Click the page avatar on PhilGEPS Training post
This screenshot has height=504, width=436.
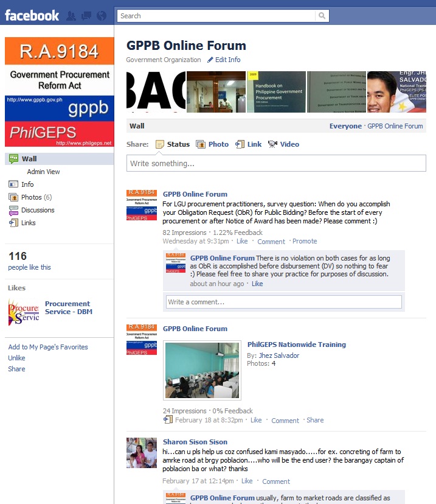[x=142, y=340]
